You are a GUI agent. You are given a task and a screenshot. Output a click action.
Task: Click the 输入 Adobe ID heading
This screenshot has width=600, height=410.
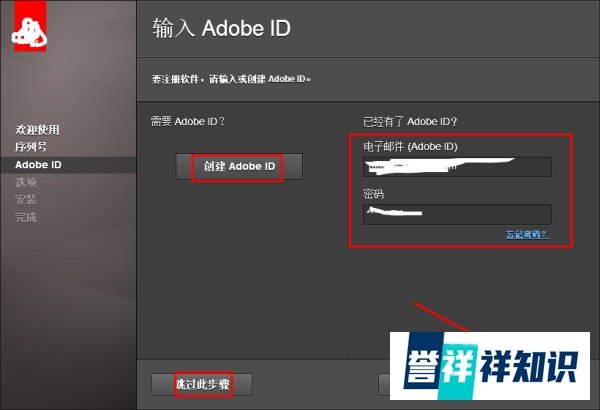pyautogui.click(x=222, y=29)
